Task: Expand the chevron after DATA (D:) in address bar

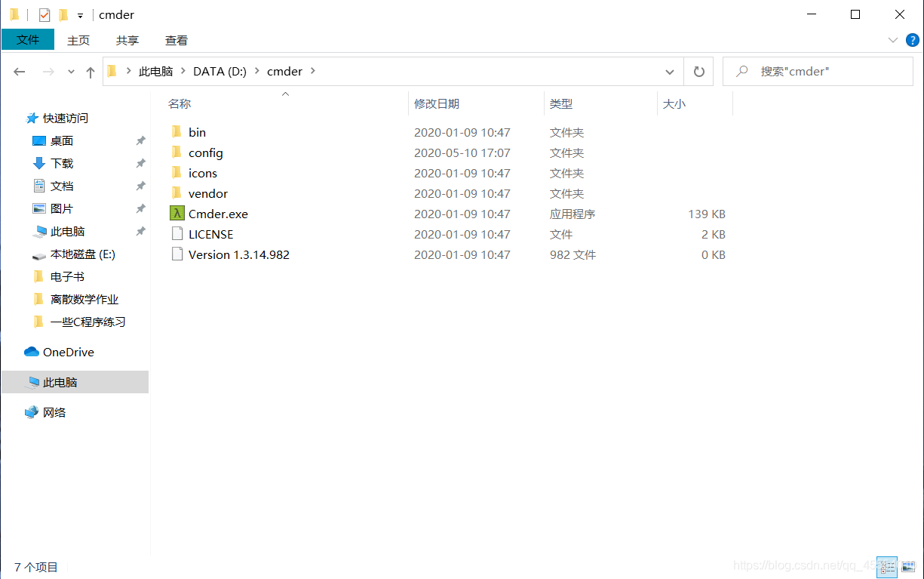Action: coord(256,71)
